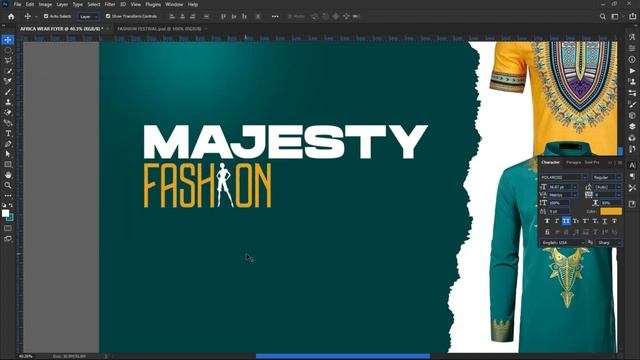Open the kerning Metrics dropdown
Screen dimensions: 640x360
[x=563, y=195]
